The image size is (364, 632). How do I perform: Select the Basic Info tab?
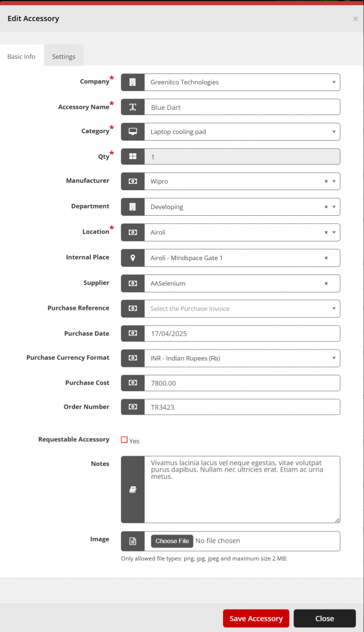[22, 56]
